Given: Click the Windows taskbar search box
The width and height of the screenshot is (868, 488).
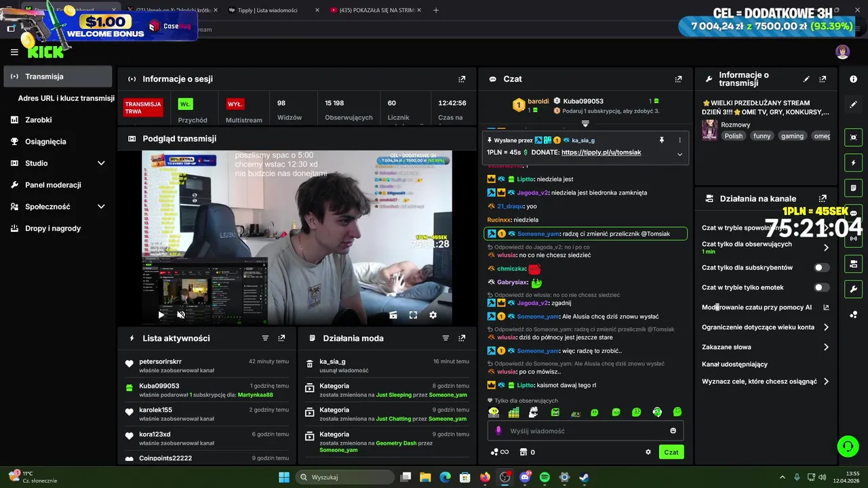Looking at the screenshot, I should tap(344, 477).
